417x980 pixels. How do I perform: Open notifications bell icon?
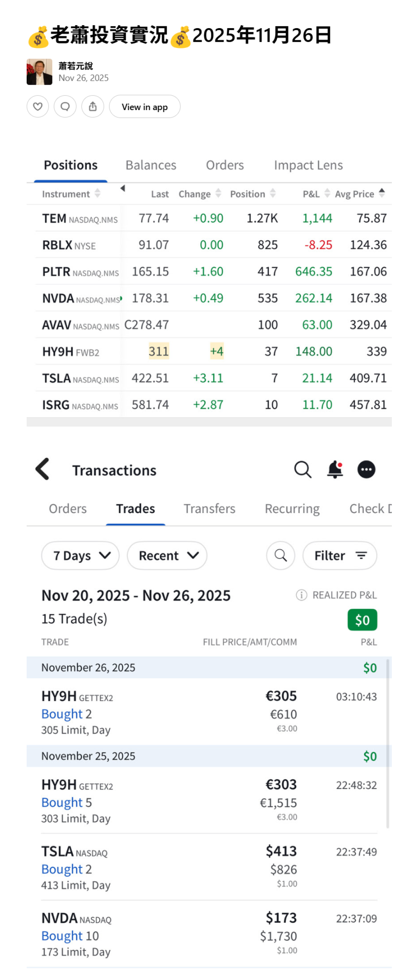pos(335,470)
